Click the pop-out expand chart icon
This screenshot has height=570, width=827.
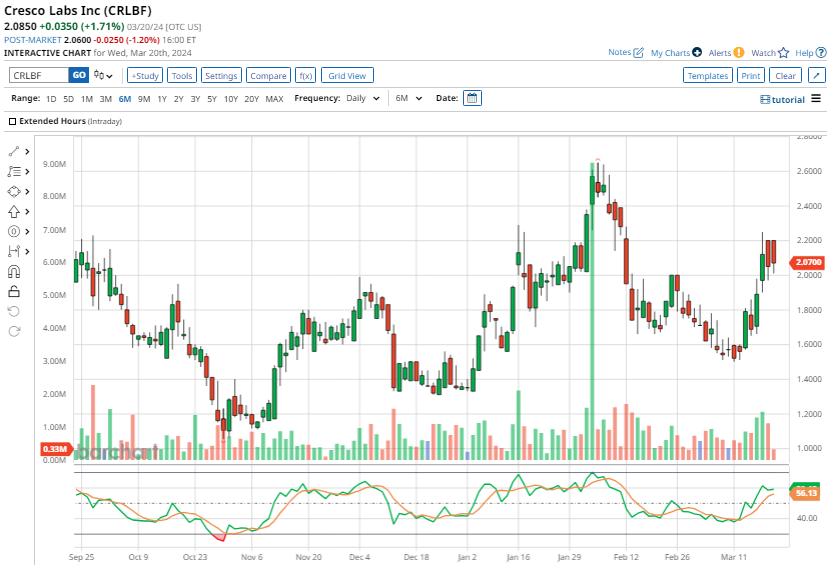pos(817,75)
